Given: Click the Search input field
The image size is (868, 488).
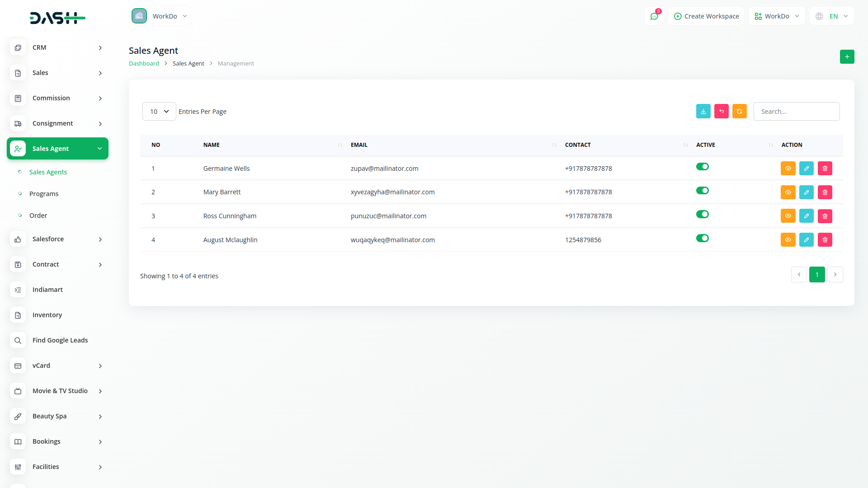Looking at the screenshot, I should pos(797,111).
